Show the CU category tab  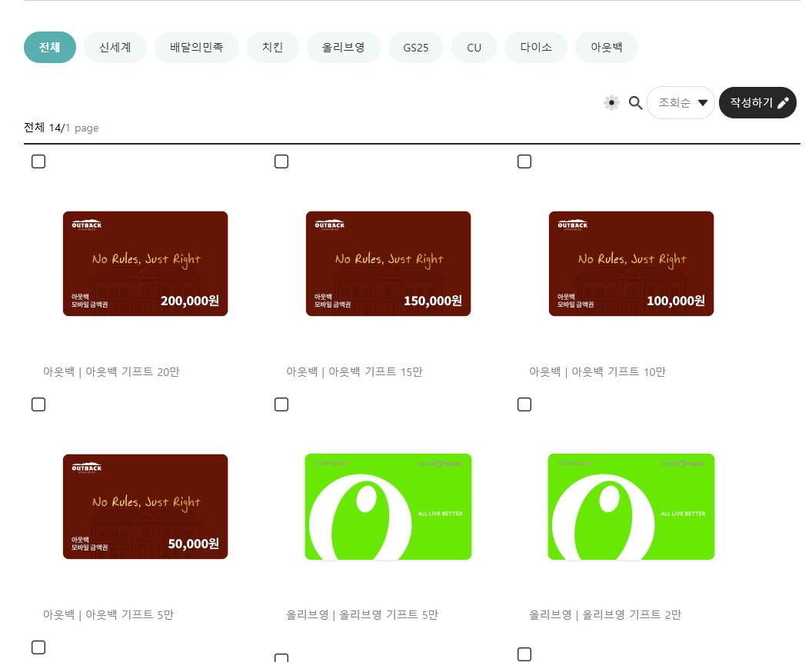pyautogui.click(x=474, y=47)
